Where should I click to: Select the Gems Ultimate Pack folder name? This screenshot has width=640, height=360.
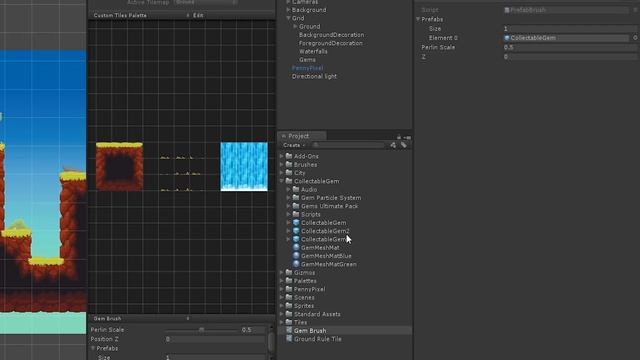coord(329,206)
